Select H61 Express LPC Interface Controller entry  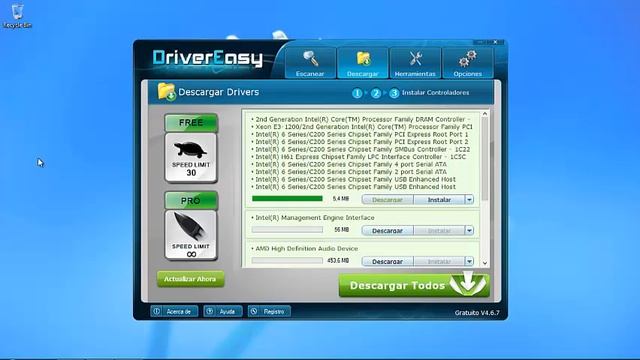pos(358,157)
